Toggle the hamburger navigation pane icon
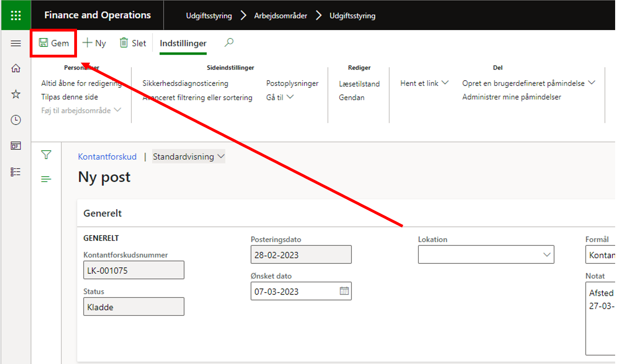This screenshot has width=617, height=364. [16, 44]
